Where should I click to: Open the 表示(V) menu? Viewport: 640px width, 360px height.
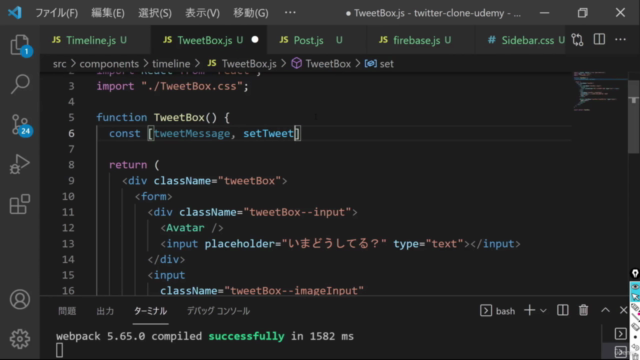tap(202, 13)
